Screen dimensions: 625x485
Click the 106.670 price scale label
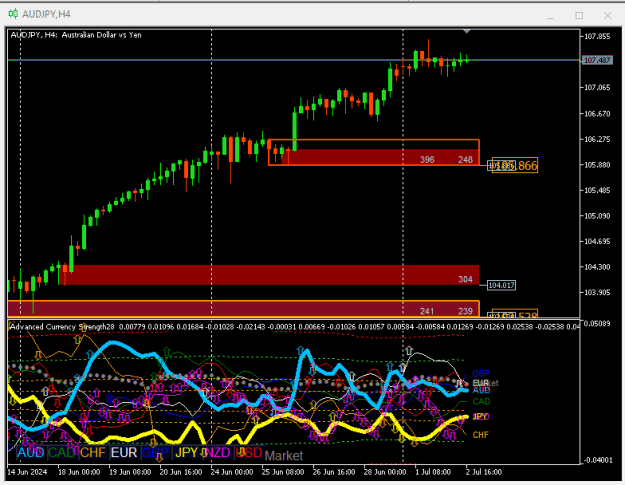[x=597, y=114]
